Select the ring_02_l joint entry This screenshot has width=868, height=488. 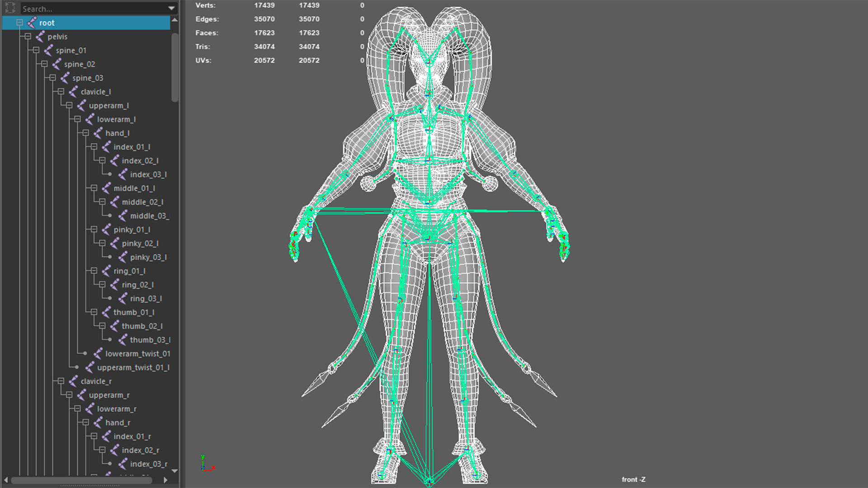point(137,285)
